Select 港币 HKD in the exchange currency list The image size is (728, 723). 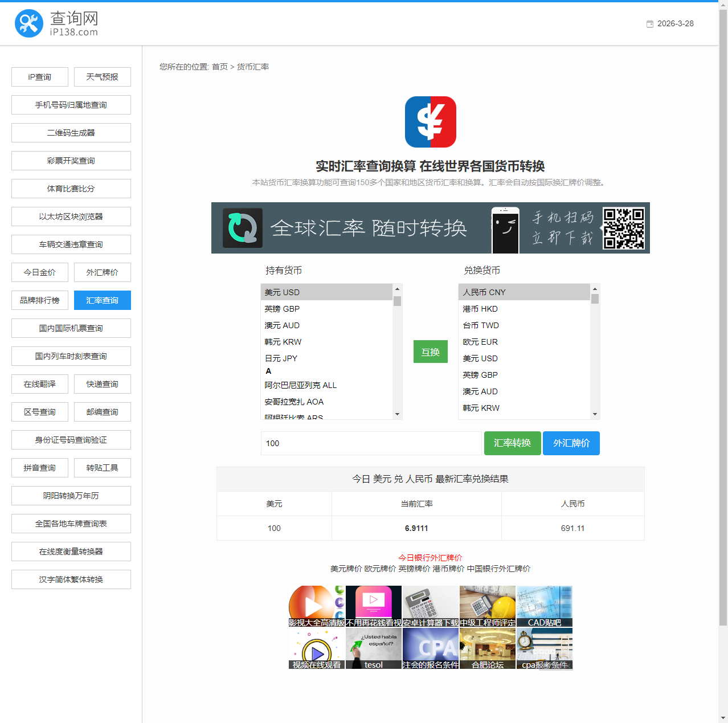(480, 309)
